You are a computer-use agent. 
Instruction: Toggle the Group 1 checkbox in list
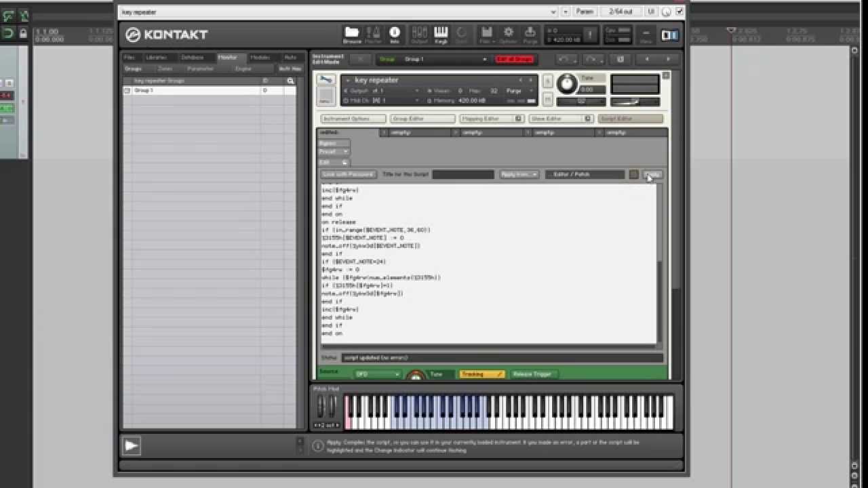point(127,90)
